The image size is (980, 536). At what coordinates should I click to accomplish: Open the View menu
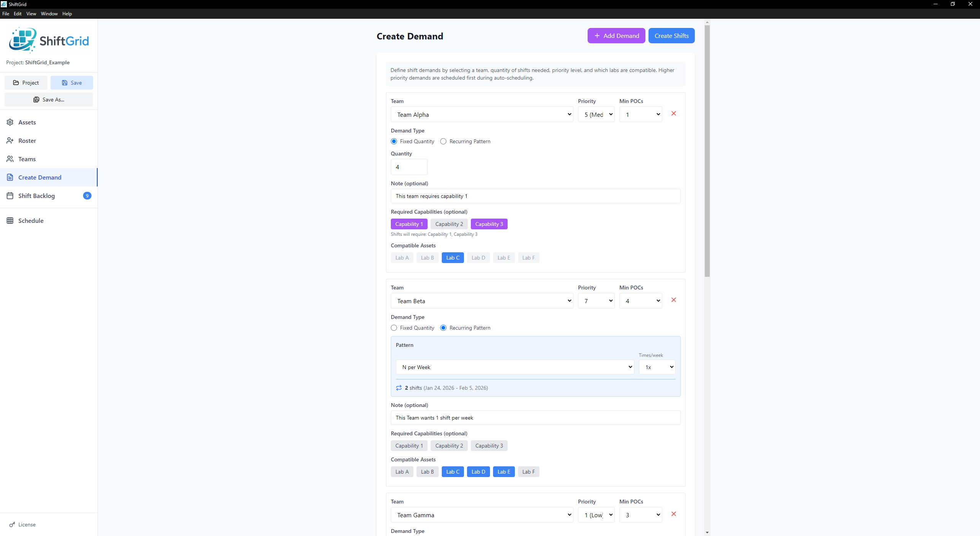(x=31, y=13)
